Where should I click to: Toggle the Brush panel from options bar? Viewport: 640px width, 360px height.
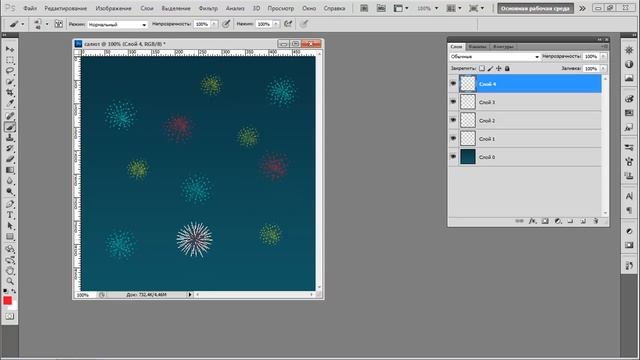(59, 24)
